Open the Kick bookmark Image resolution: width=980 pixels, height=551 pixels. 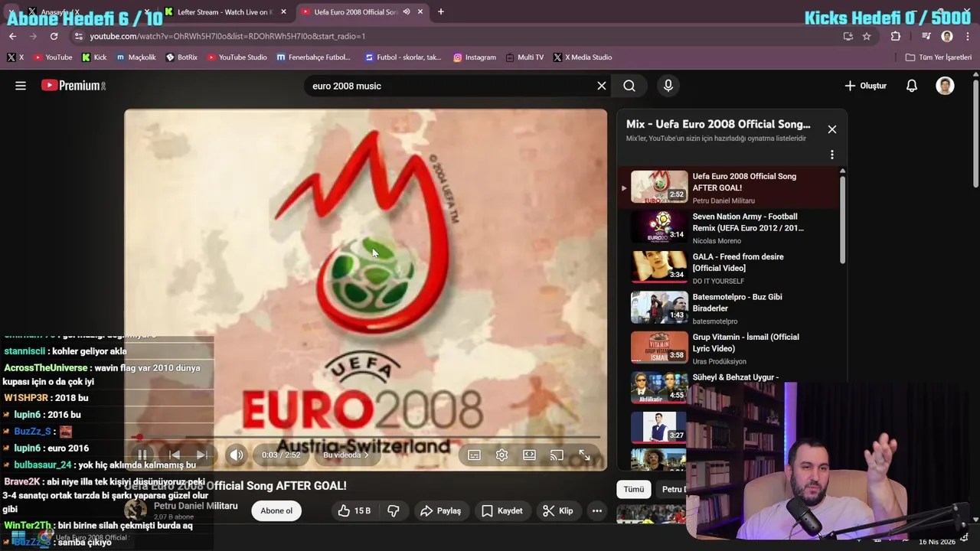coord(94,57)
